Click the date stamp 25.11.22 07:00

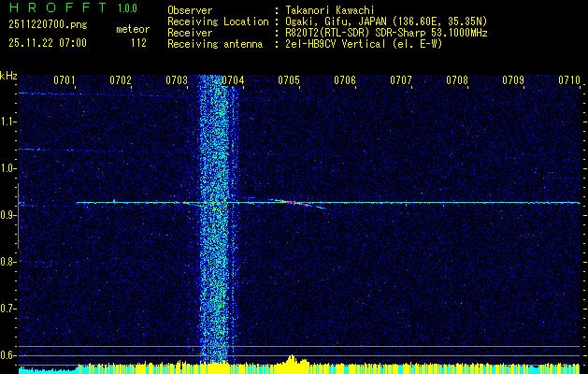[48, 43]
